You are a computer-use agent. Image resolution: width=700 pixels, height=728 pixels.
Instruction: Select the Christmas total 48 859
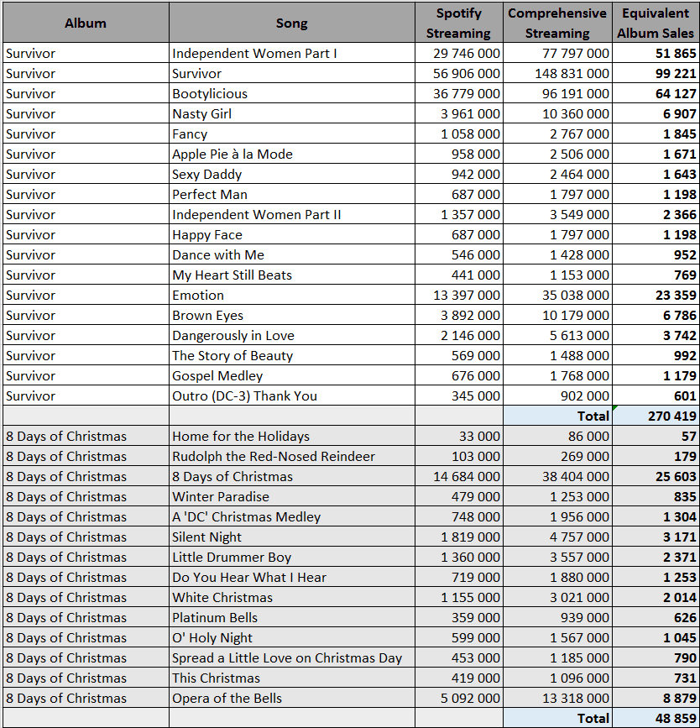coord(656,718)
